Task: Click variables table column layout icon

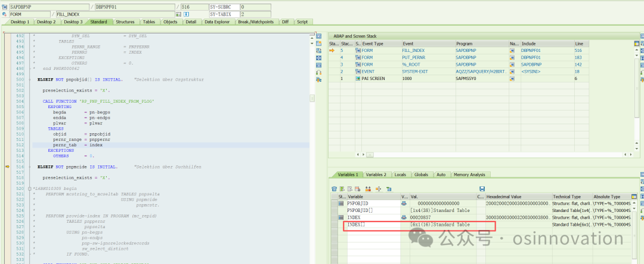Action: tap(634, 197)
